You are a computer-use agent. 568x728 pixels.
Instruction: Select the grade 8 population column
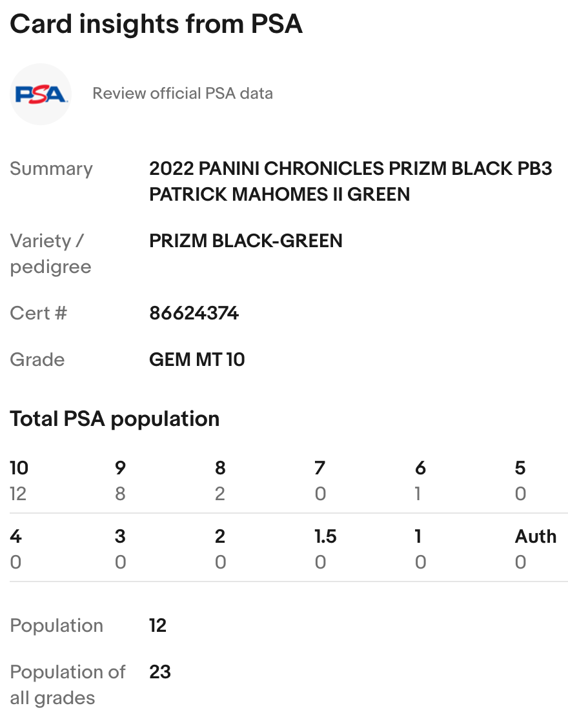coord(220,481)
